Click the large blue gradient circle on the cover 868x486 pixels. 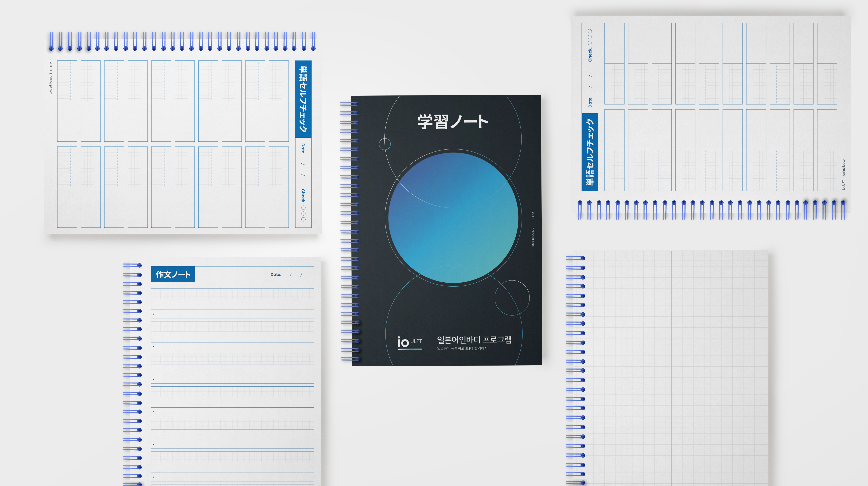(453, 218)
